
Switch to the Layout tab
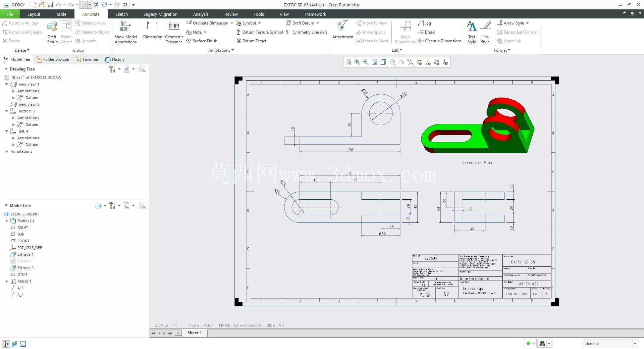click(34, 14)
